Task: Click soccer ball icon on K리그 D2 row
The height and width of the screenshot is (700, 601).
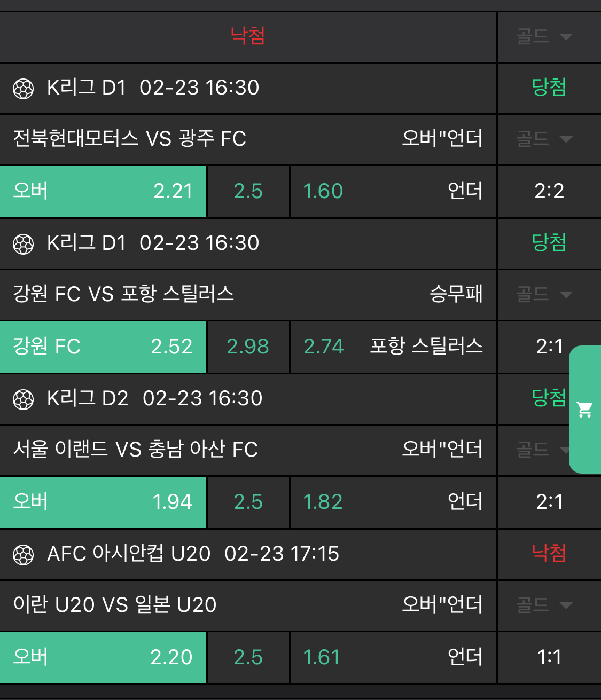Action: point(23,399)
